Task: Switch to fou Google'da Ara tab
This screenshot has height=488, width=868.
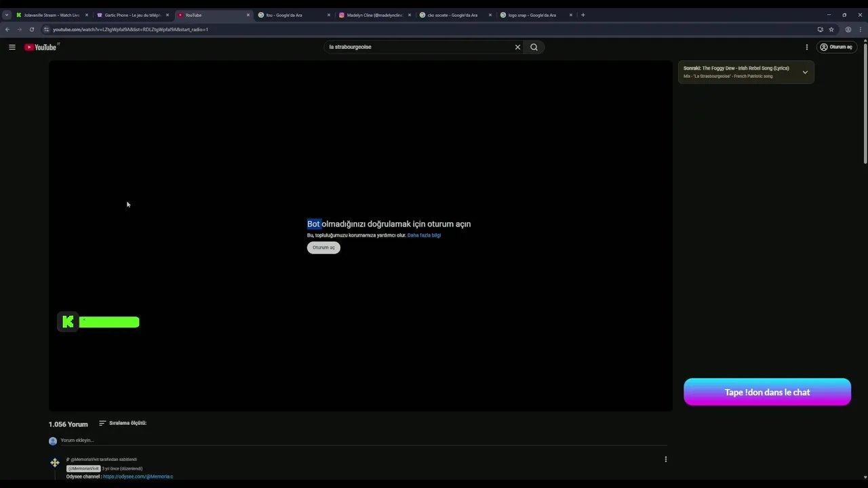Action: click(294, 15)
